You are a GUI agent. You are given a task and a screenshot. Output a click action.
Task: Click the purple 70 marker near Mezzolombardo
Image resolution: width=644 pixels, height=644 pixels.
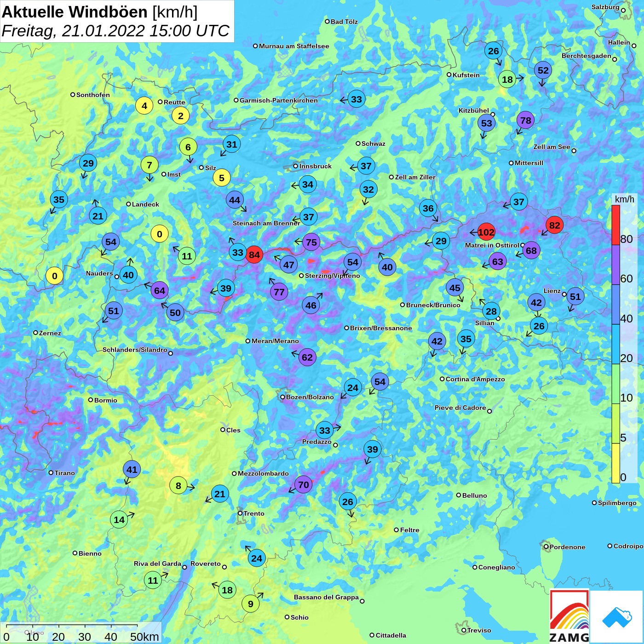coord(304,484)
